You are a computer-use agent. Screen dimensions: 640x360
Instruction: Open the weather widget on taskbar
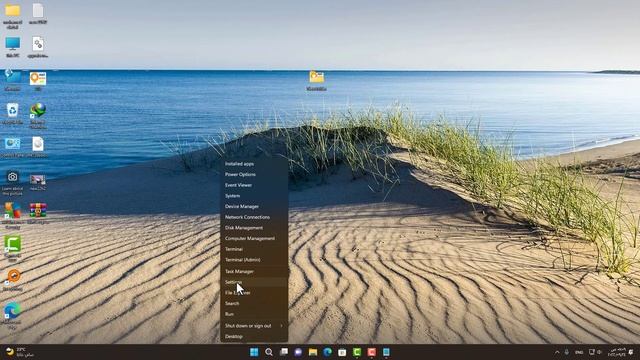click(20, 352)
